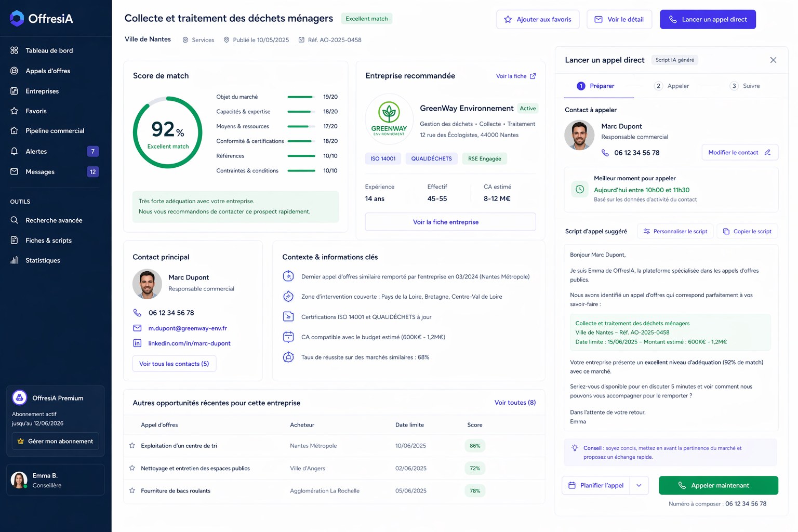
Task: Click the RSE Engagée tag
Action: pyautogui.click(x=484, y=158)
